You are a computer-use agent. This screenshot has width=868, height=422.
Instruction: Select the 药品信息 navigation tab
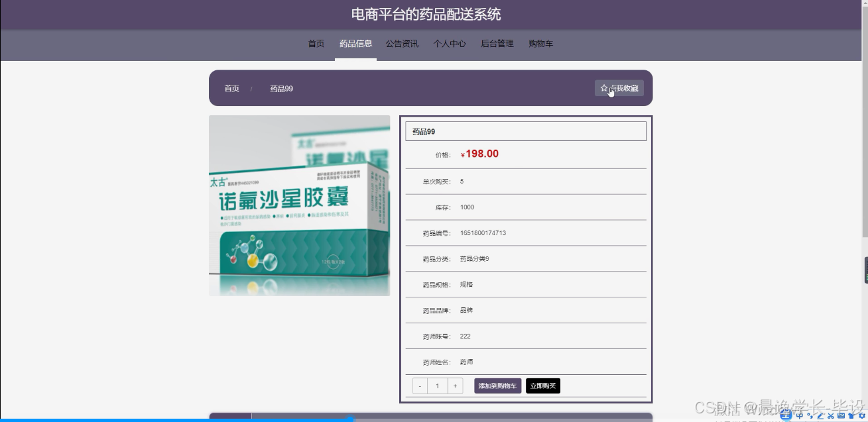coord(355,44)
